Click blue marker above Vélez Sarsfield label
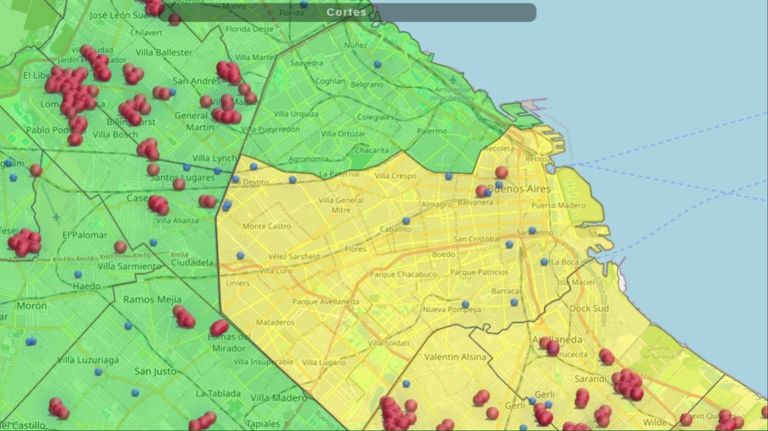 pyautogui.click(x=240, y=256)
